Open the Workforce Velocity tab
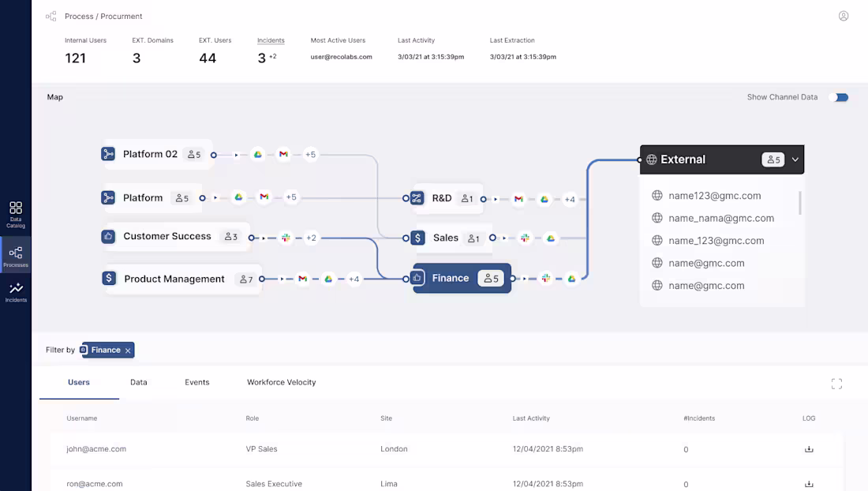Image resolution: width=868 pixels, height=491 pixels. (281, 381)
